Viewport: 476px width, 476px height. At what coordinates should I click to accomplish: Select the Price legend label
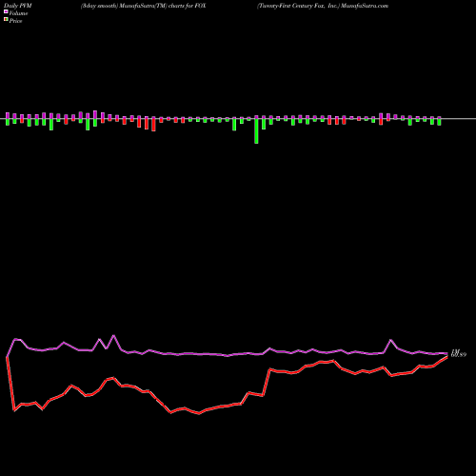tap(15, 21)
